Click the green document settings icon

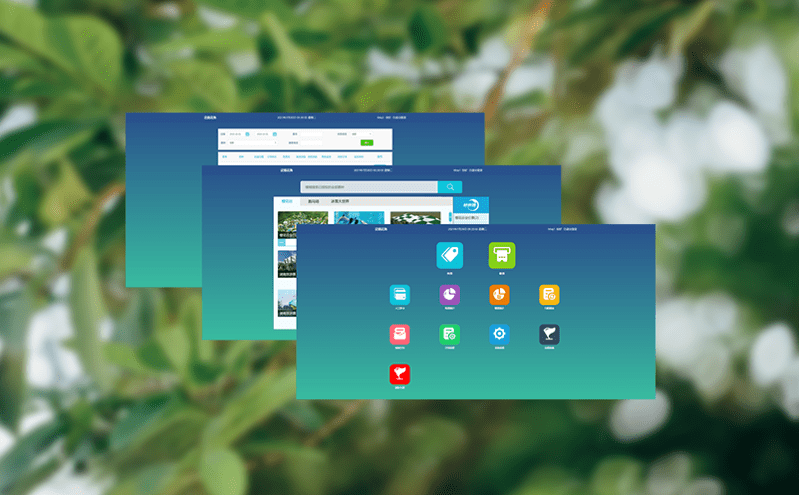click(449, 335)
